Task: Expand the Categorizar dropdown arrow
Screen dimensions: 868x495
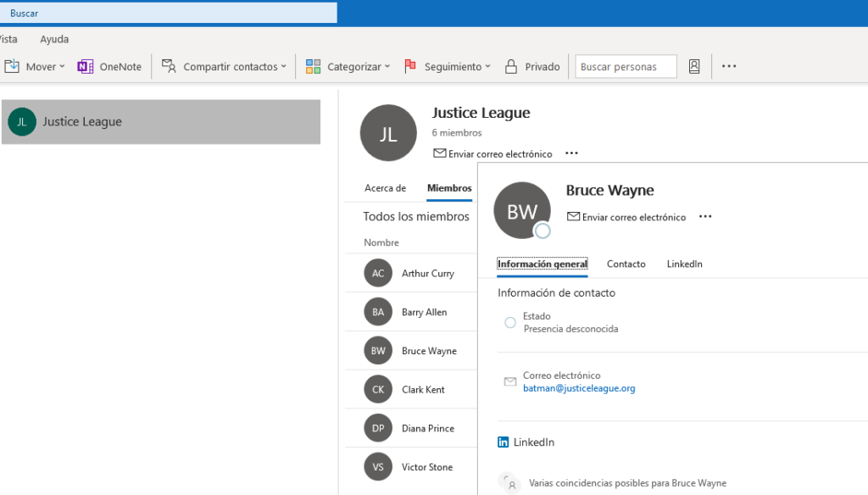Action: coord(387,66)
